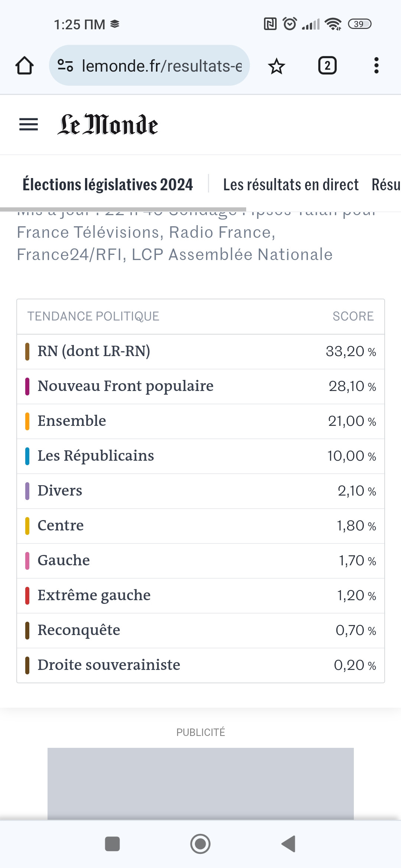
Task: Click the RN (dont LR-RN) row
Action: (200, 352)
